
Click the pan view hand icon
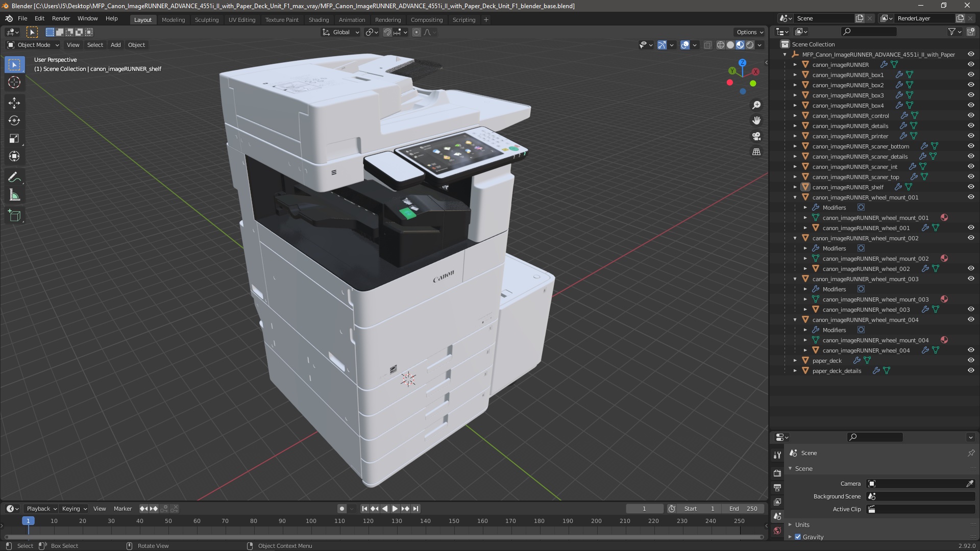[756, 120]
